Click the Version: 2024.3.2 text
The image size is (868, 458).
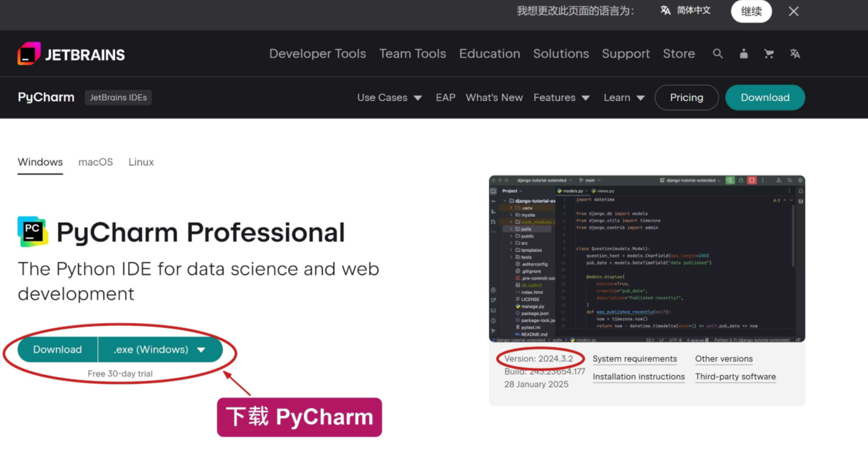pyautogui.click(x=539, y=359)
